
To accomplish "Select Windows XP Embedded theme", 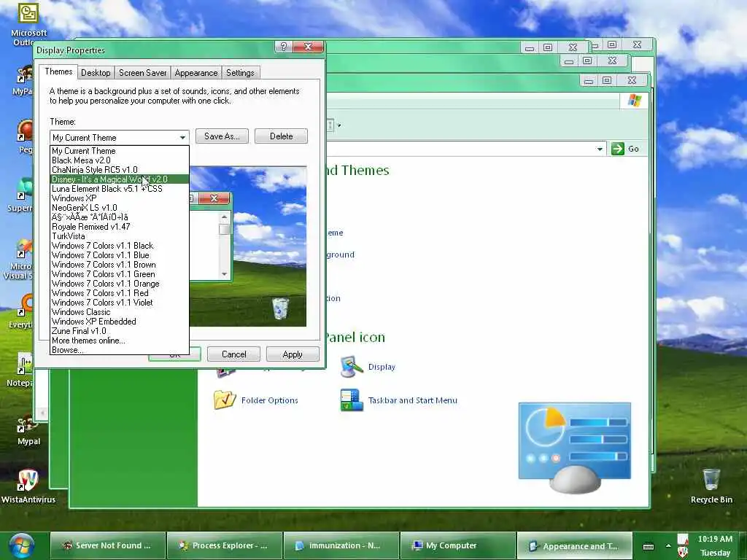I will click(119, 322).
